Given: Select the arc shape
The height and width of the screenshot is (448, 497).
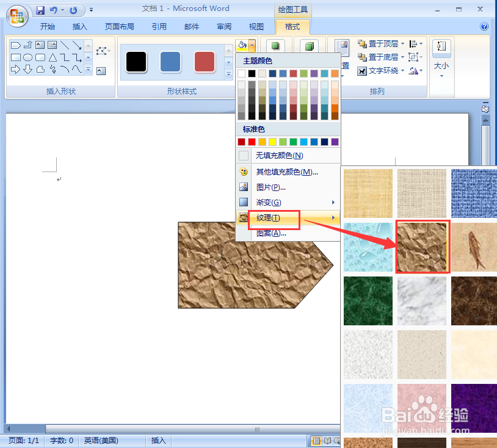Looking at the screenshot, I should point(65,69).
